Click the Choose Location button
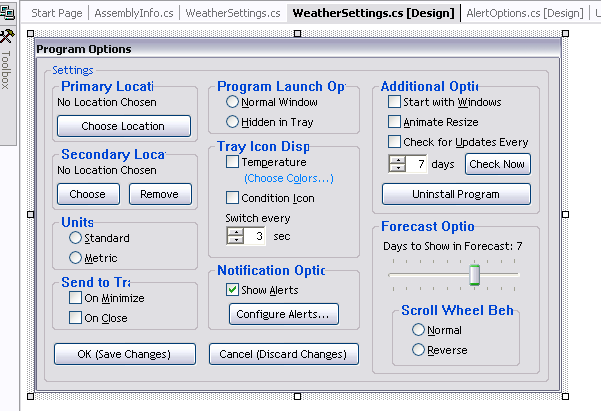The width and height of the screenshot is (601, 411). 124,126
